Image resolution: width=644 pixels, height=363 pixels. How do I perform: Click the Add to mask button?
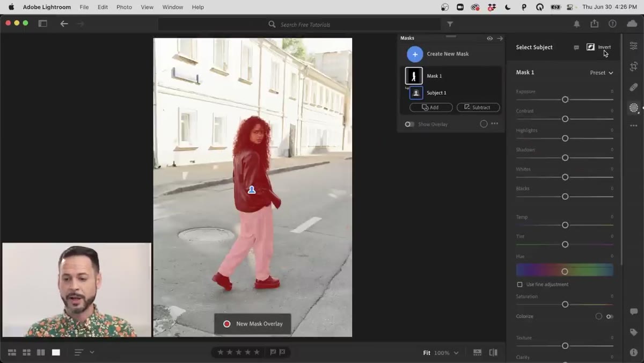click(431, 107)
